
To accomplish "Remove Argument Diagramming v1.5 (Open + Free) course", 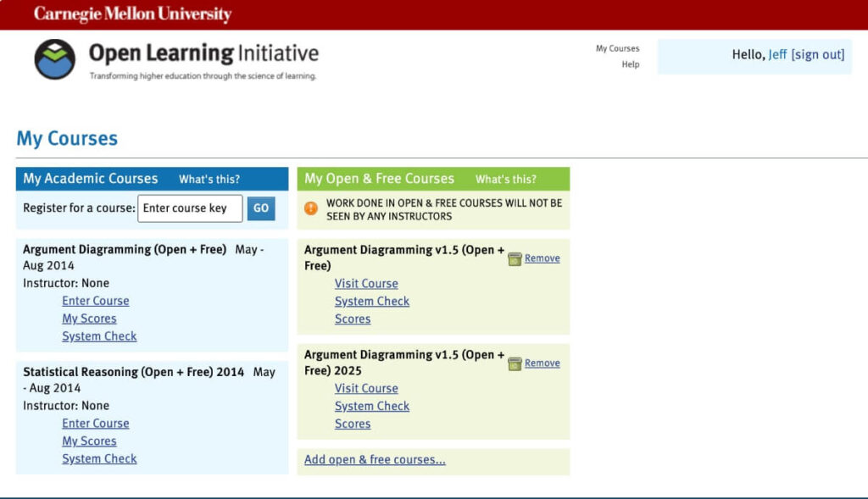I will coord(542,258).
